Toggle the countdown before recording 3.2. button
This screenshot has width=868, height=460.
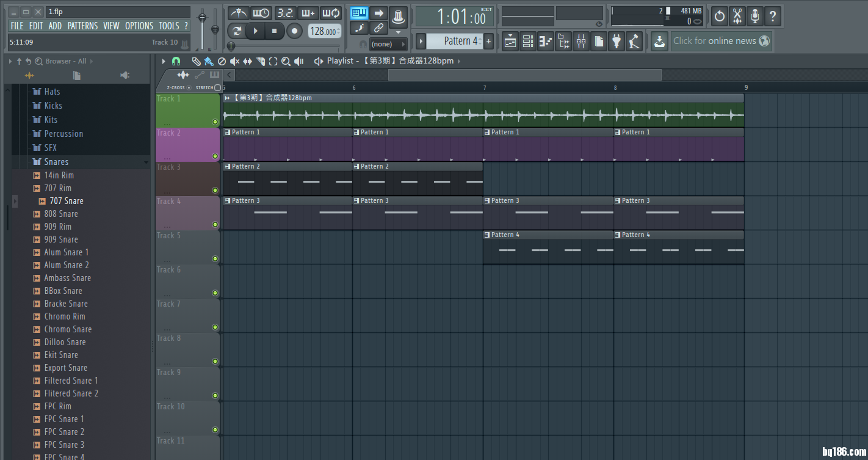click(x=284, y=13)
